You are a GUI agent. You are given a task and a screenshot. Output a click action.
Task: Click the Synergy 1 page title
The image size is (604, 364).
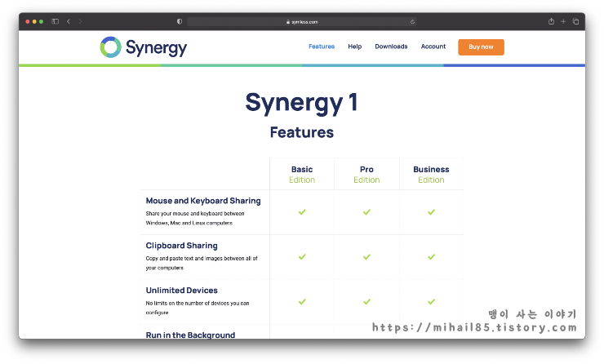click(302, 103)
